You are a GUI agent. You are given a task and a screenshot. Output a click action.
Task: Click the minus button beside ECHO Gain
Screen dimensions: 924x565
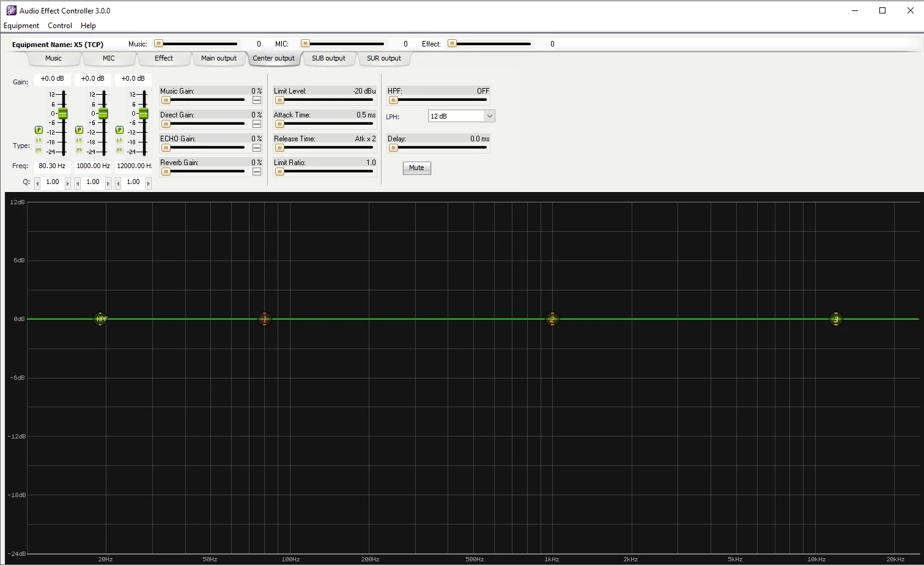pyautogui.click(x=257, y=148)
